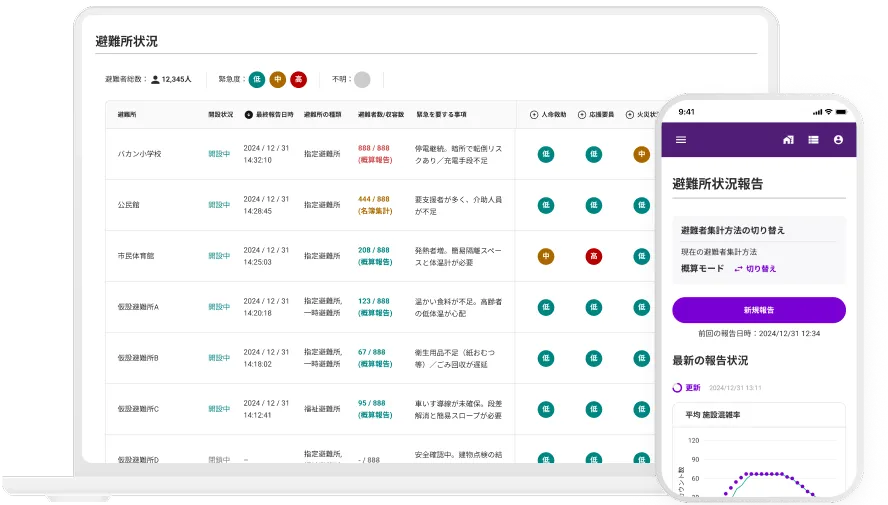Click the 切り替え mode switch link
This screenshot has height=505, width=888.
(755, 269)
